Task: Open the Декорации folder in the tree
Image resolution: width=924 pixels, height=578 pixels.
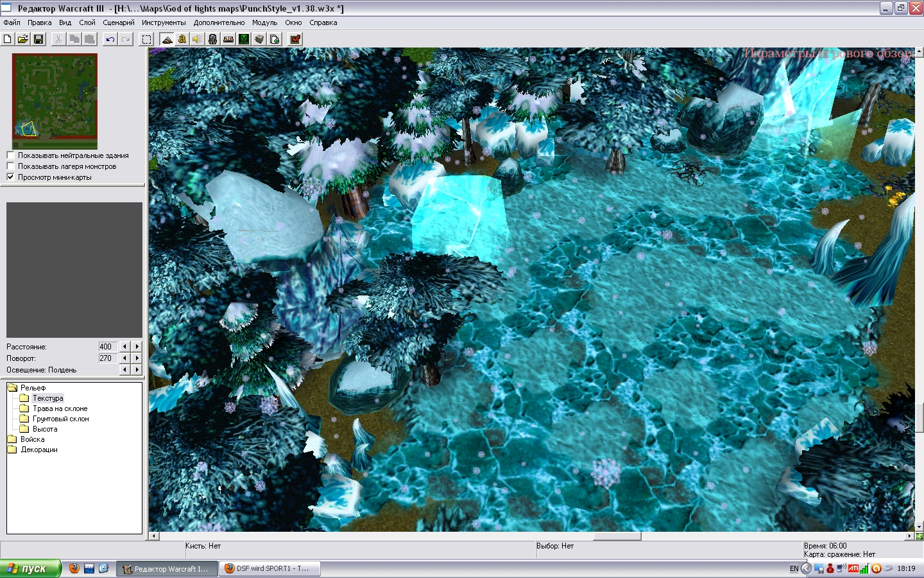Action: pos(32,450)
